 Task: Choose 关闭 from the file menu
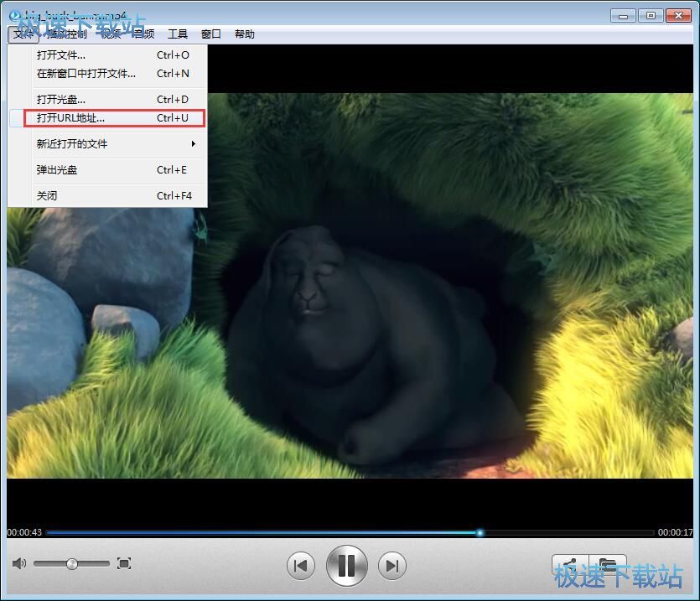point(107,195)
